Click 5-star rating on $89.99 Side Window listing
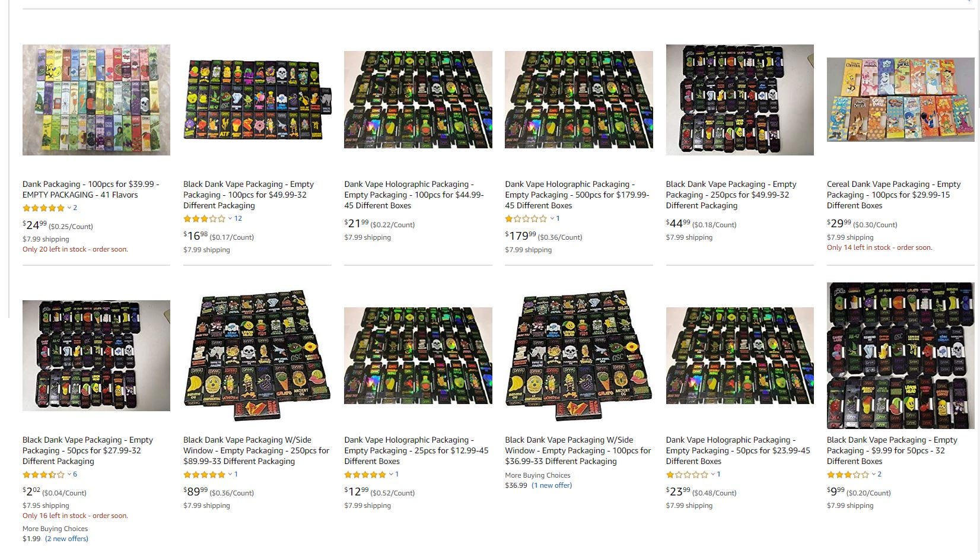This screenshot has width=980, height=553. pyautogui.click(x=204, y=474)
